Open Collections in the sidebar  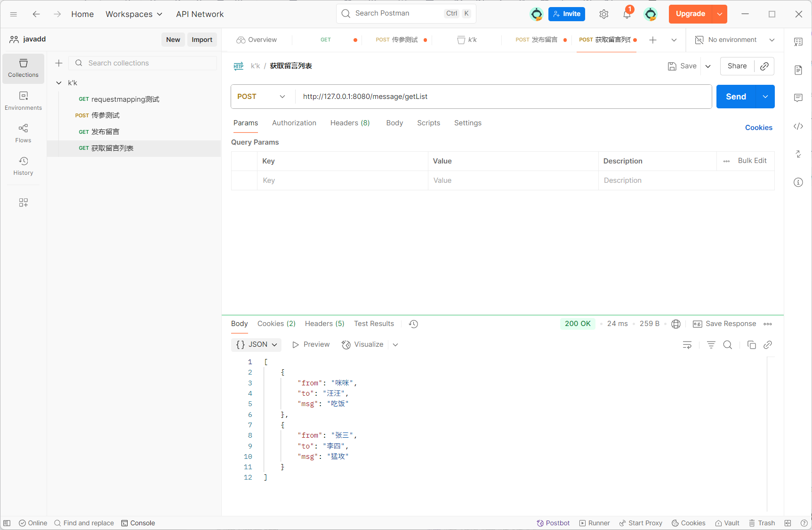pos(23,68)
